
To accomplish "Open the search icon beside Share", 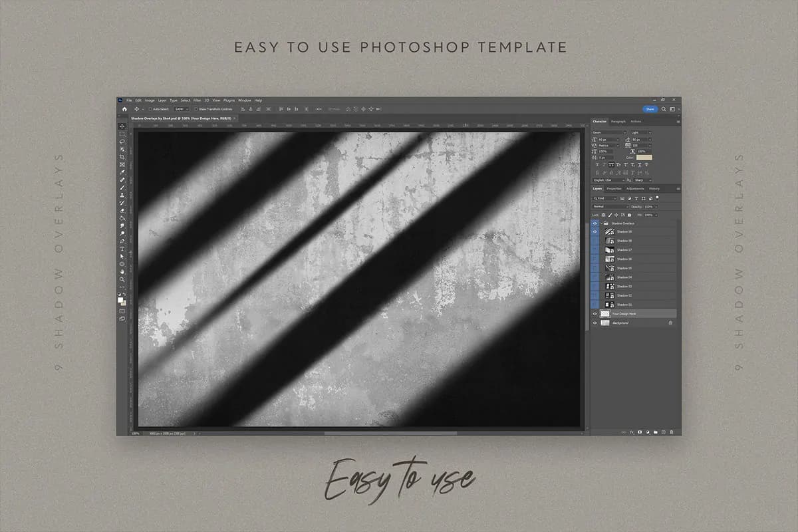I will [x=664, y=108].
